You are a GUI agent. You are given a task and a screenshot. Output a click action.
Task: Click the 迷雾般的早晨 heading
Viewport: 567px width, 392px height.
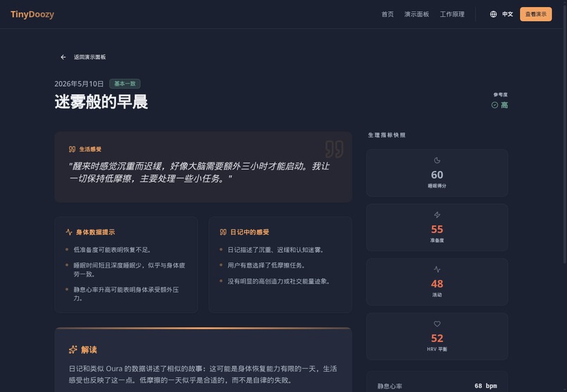pos(101,101)
